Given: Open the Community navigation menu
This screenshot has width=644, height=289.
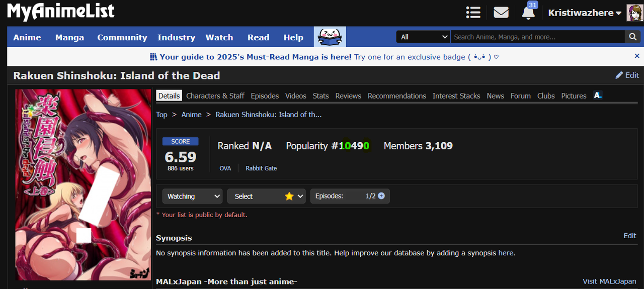Looking at the screenshot, I should 122,37.
